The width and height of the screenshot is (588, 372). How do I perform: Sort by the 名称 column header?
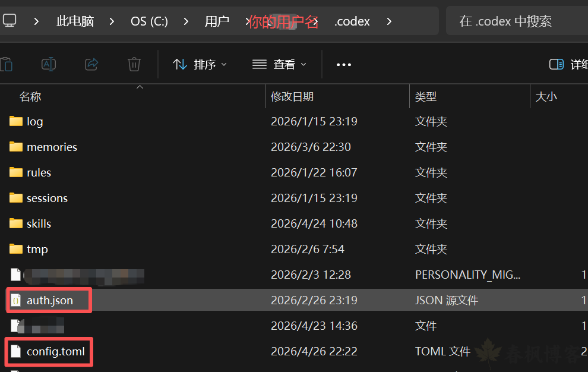30,97
